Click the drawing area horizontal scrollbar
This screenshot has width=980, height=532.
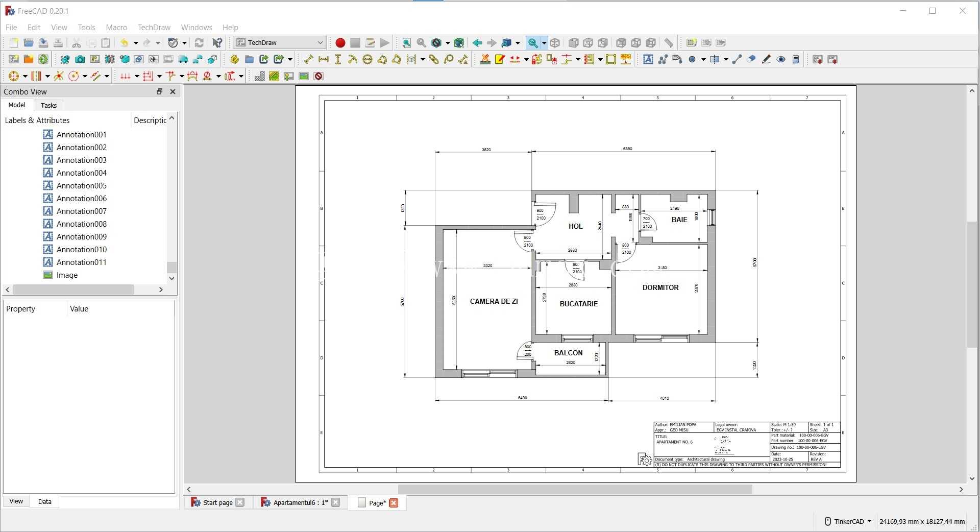[x=575, y=489]
